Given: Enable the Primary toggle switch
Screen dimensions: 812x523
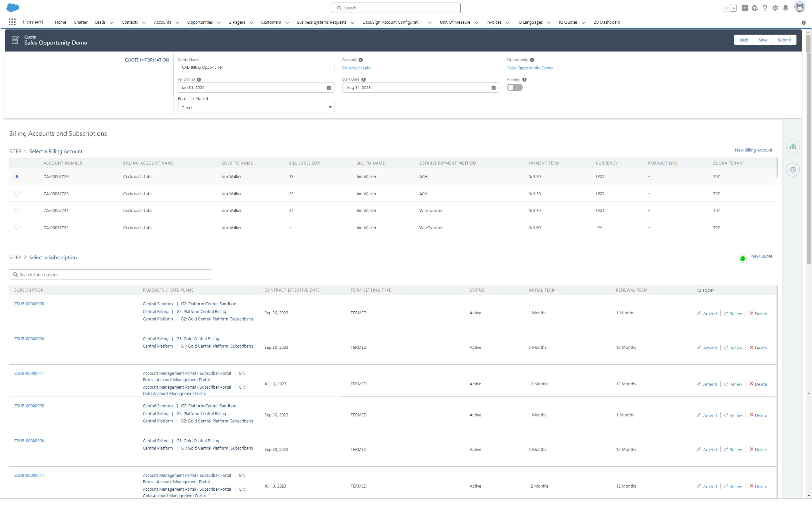Looking at the screenshot, I should [515, 87].
